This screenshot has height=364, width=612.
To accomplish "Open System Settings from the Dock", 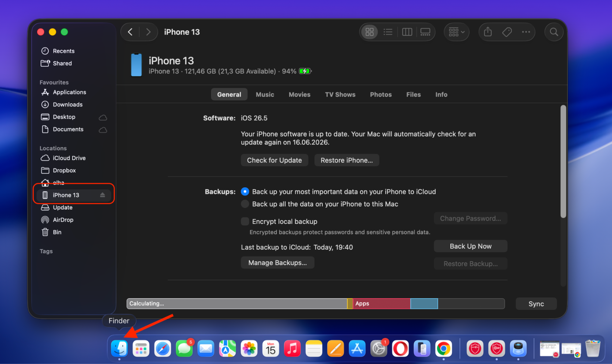I will (x=379, y=348).
